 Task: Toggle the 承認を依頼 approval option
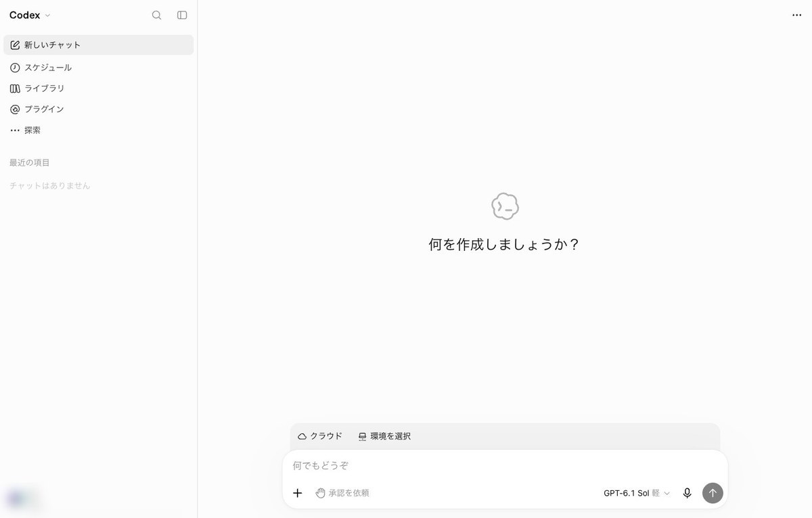coord(342,493)
